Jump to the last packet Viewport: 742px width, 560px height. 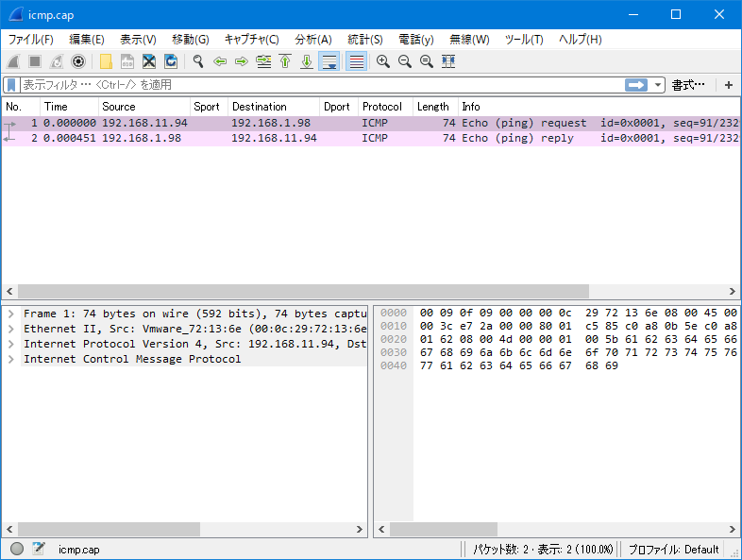307,61
